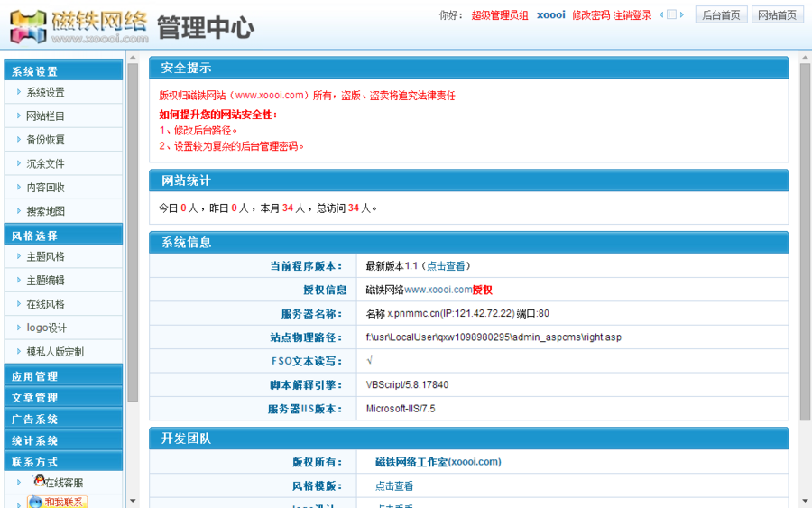This screenshot has width=812, height=508.
Task: Click the sidebar vertical scrollbar thumb
Action: pos(133,232)
